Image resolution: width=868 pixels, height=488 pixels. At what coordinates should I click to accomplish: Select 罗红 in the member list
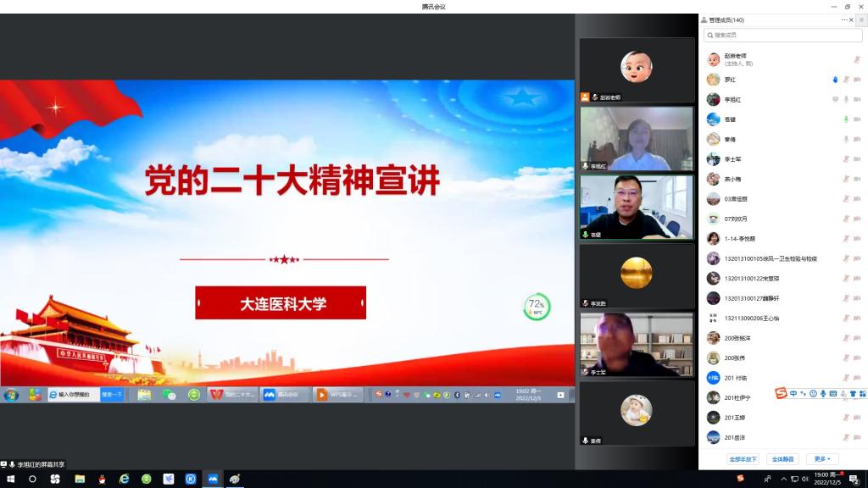point(783,80)
